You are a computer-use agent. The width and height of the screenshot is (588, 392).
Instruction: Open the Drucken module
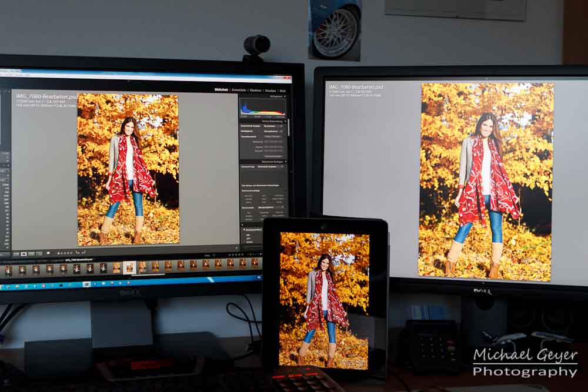[x=270, y=91]
